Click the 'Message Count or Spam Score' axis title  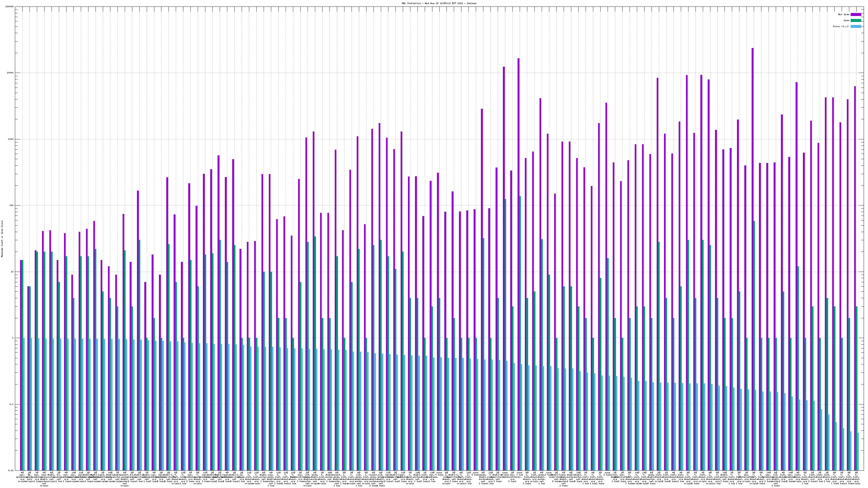coord(2,239)
